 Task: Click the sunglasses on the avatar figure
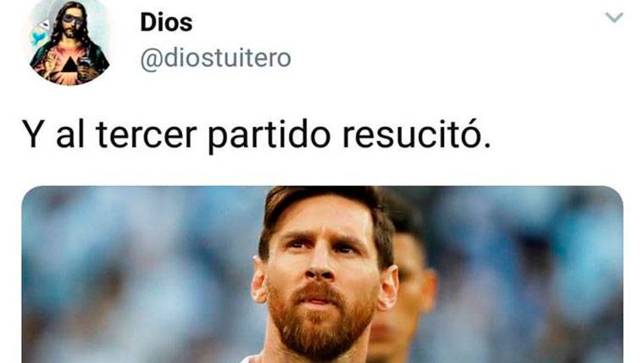tap(73, 20)
